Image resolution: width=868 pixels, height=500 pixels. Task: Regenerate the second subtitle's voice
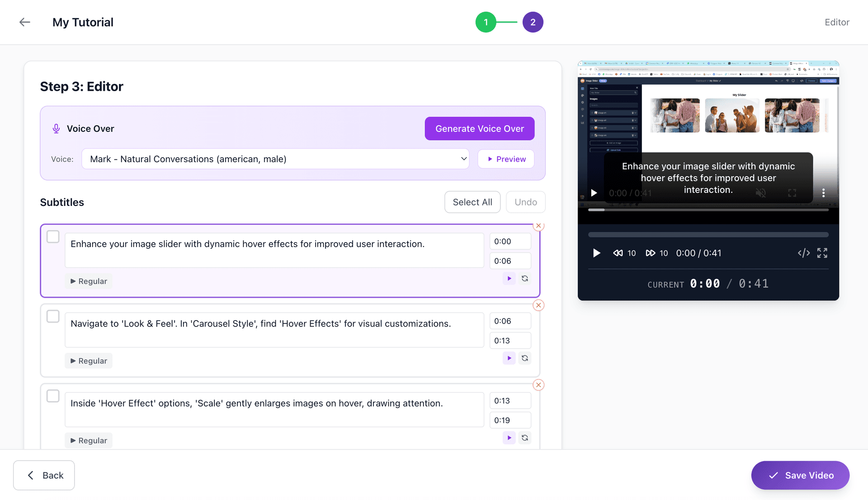(525, 358)
